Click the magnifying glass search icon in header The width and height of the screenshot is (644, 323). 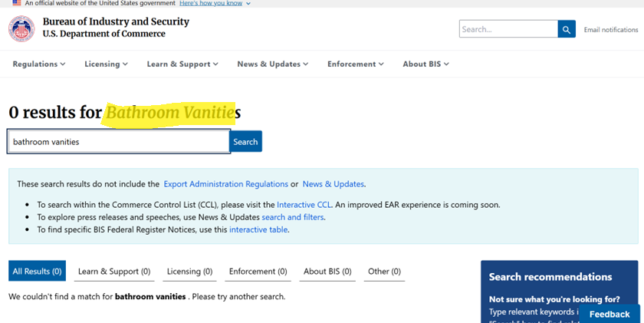coord(567,29)
